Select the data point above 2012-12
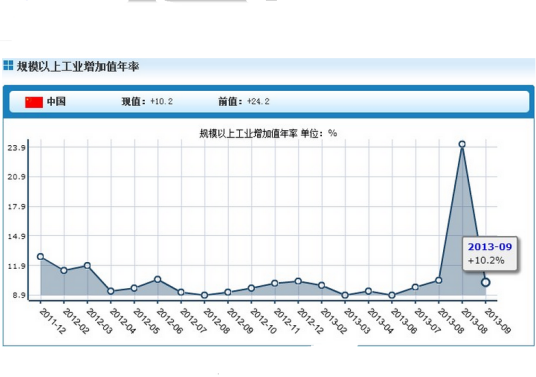 click(298, 281)
